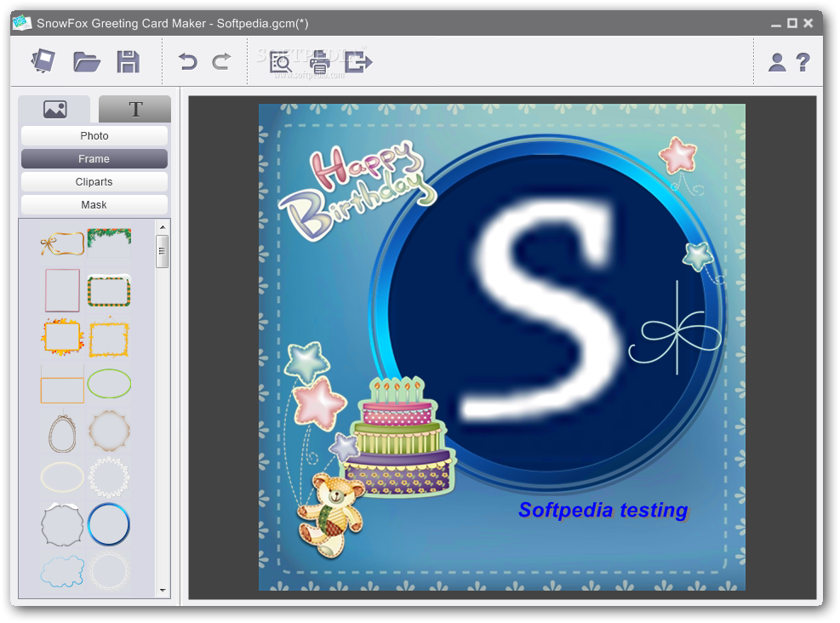The height and width of the screenshot is (623, 840).
Task: Maximize the Greeting Card Maker window
Action: [x=792, y=23]
